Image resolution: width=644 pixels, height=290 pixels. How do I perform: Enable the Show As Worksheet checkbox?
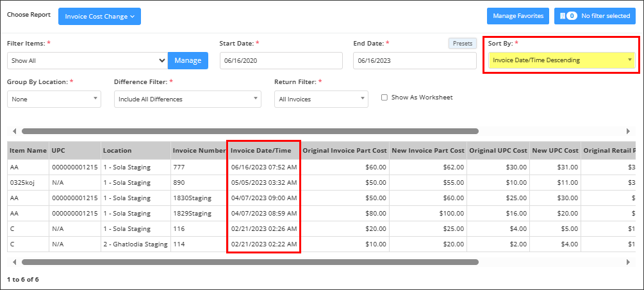pos(384,98)
